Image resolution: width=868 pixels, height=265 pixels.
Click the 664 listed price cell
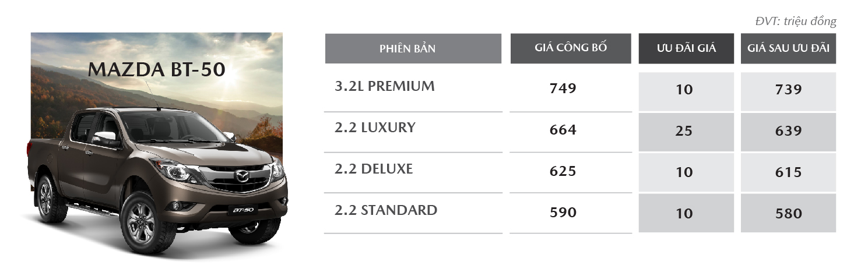[x=563, y=130]
